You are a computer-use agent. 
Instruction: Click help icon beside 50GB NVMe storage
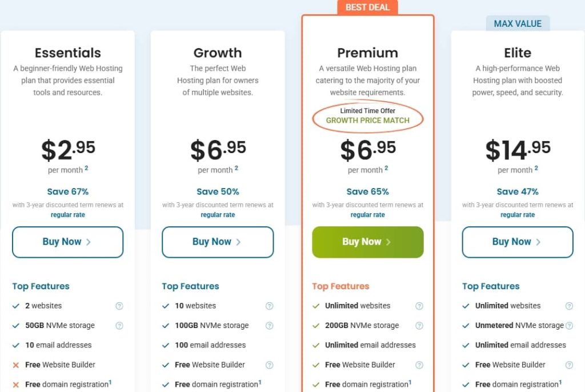(x=119, y=326)
